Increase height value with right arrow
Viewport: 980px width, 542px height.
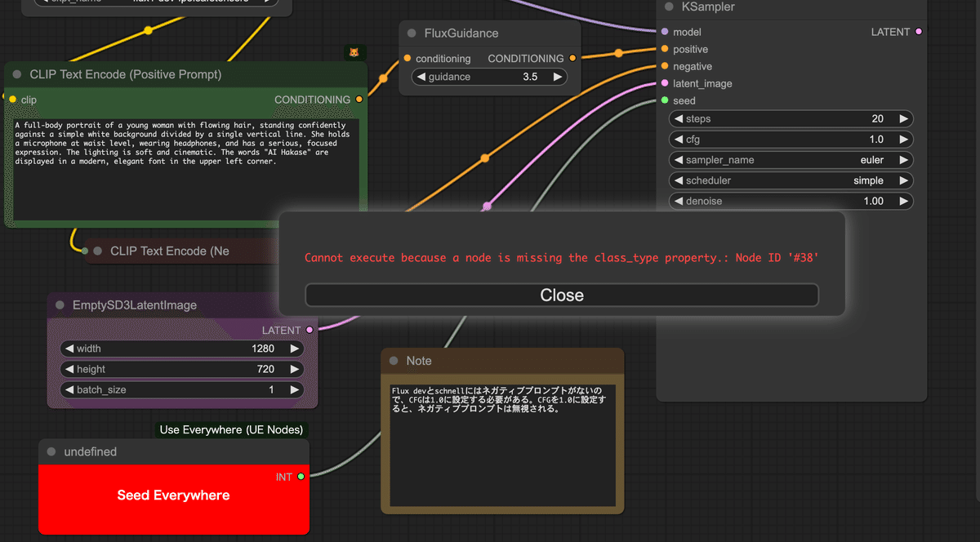294,370
